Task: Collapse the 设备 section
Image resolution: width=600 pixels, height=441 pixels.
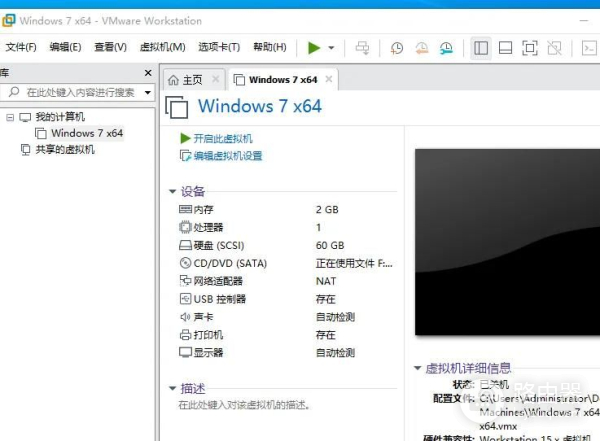Action: (173, 191)
